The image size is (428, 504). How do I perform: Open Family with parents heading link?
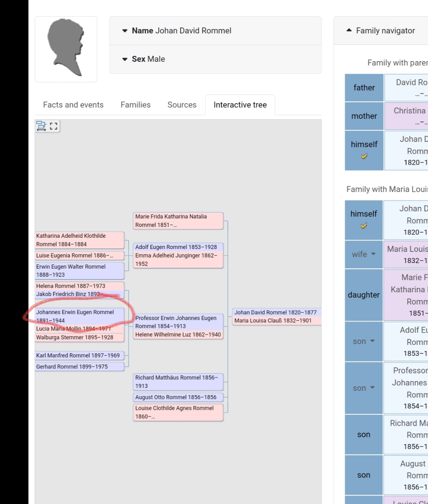(x=397, y=63)
